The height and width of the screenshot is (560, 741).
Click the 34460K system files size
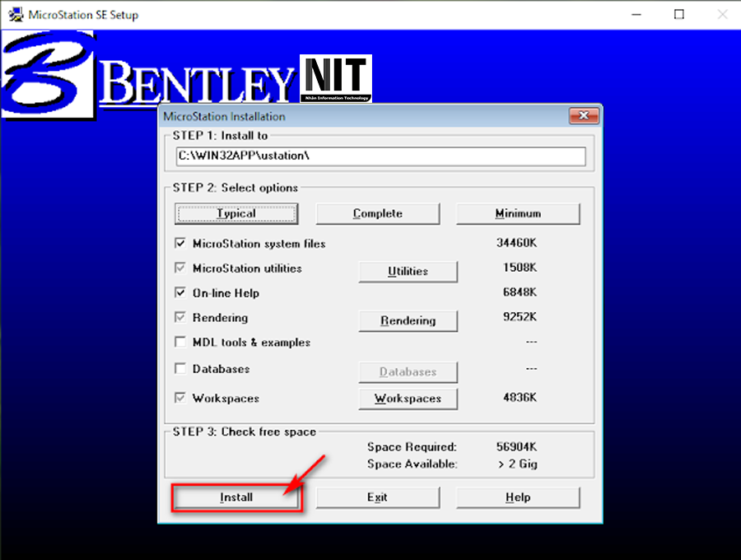[x=516, y=243]
